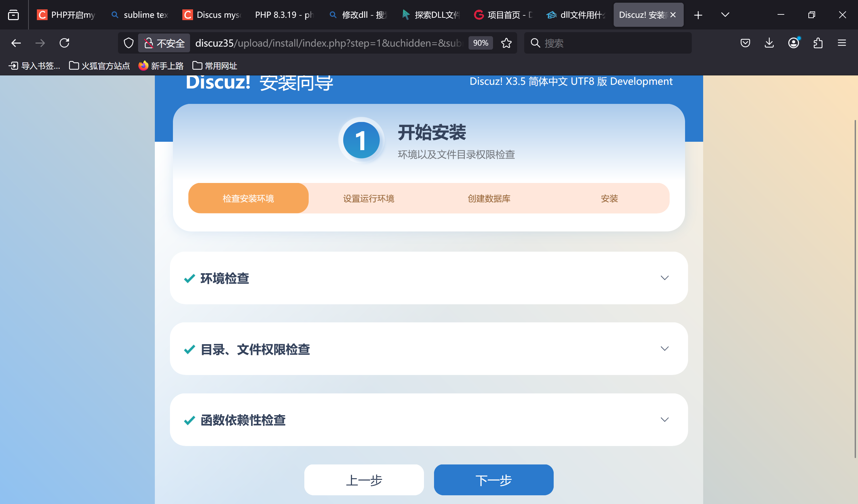The height and width of the screenshot is (504, 858).
Task: Reset the 90% zoom level badge
Action: 480,43
